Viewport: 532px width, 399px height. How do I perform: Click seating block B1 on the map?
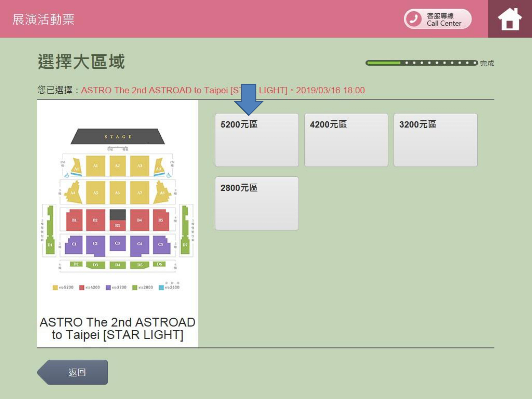click(74, 220)
